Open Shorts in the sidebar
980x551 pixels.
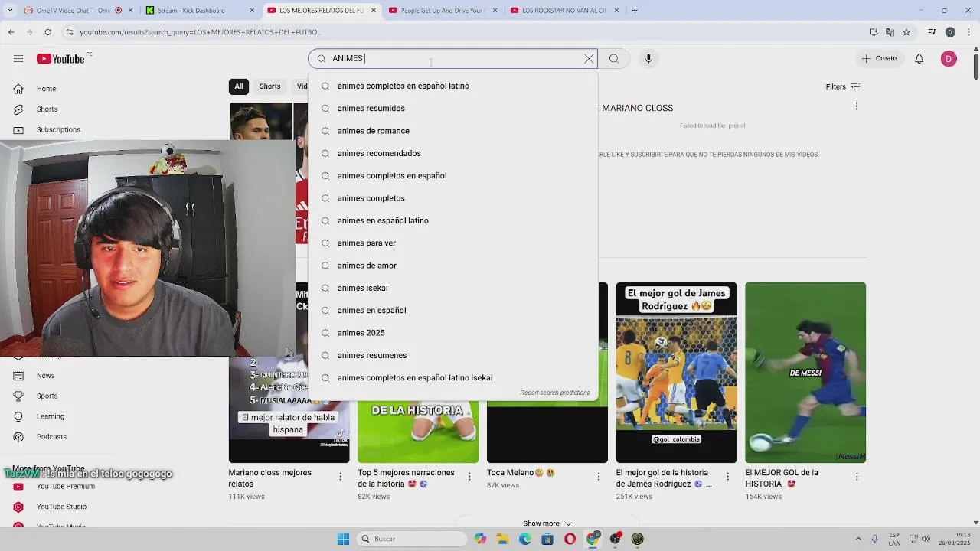(x=47, y=109)
